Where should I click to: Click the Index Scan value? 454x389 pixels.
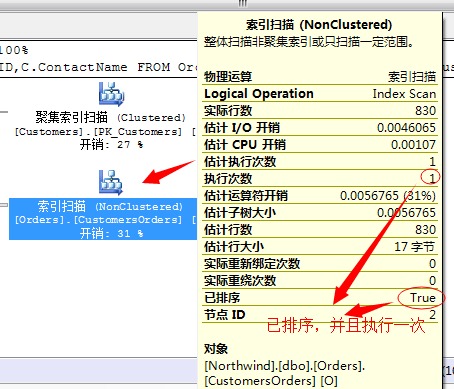[404, 94]
